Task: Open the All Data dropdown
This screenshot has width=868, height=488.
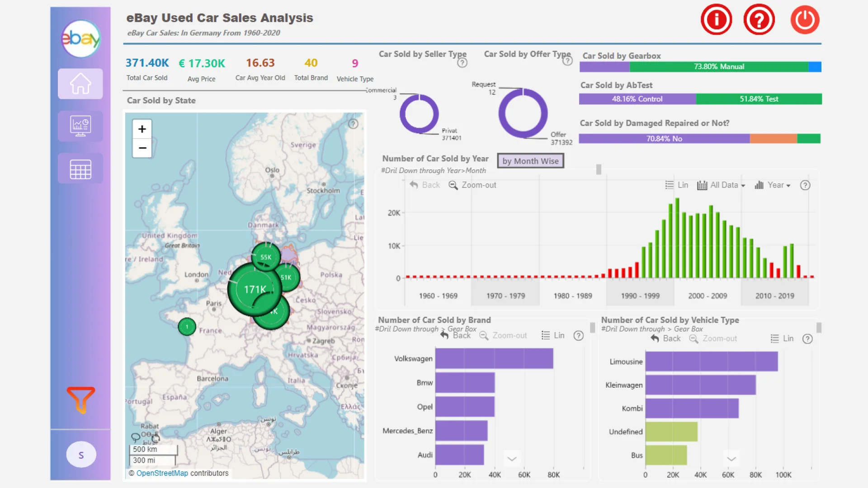Action: [721, 185]
